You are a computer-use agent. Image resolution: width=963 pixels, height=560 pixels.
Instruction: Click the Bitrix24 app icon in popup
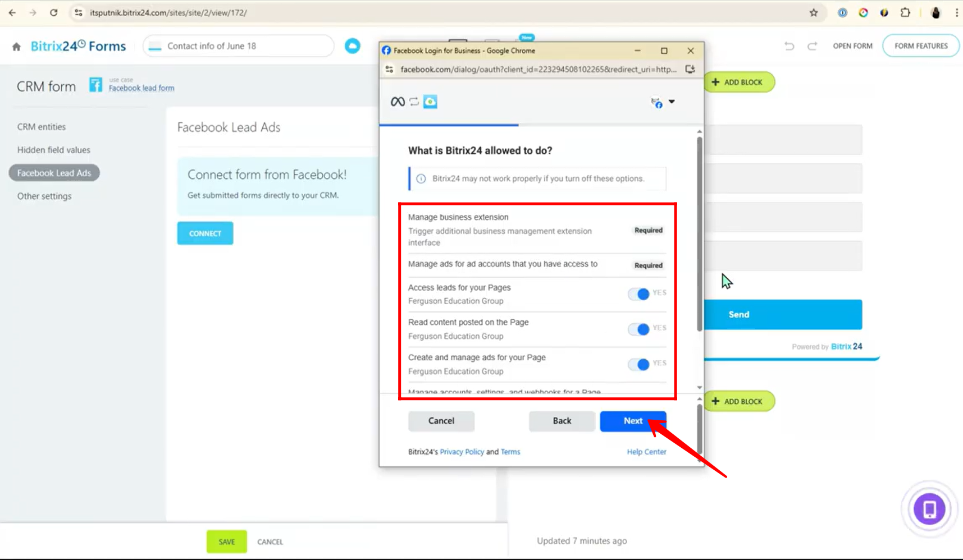(x=430, y=102)
